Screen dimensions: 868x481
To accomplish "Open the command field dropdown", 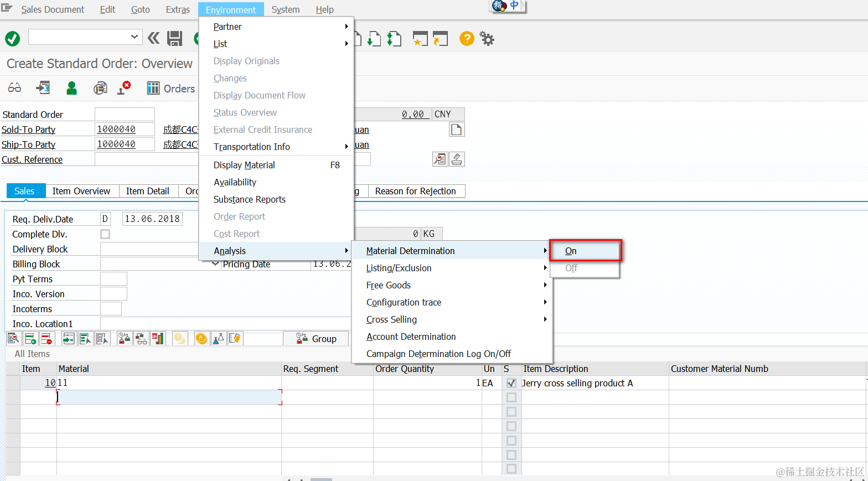I will tap(134, 37).
